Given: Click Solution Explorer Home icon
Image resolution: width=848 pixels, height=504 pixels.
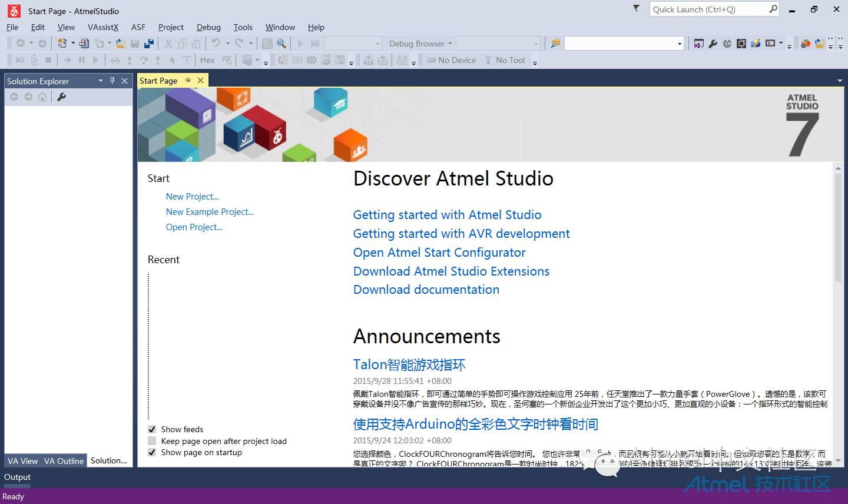Looking at the screenshot, I should (42, 97).
